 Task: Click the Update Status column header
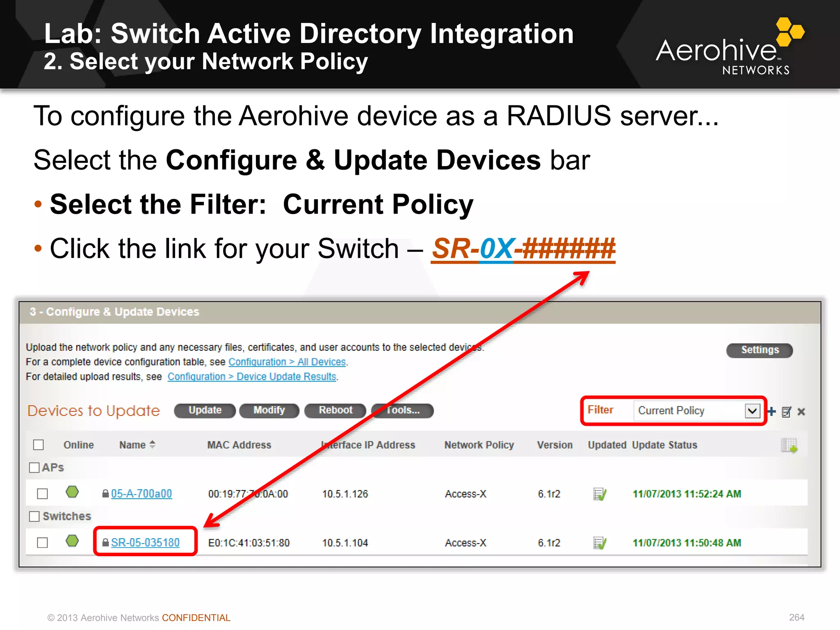(x=664, y=445)
